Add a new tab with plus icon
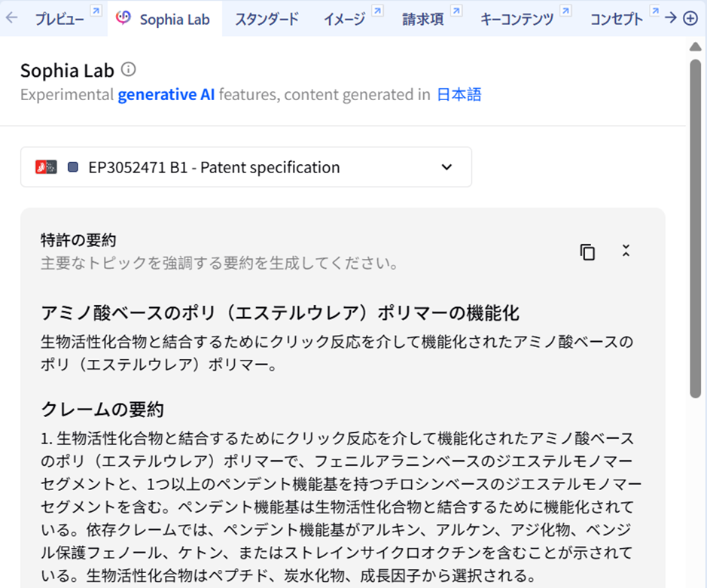This screenshot has height=588, width=707. tap(690, 19)
